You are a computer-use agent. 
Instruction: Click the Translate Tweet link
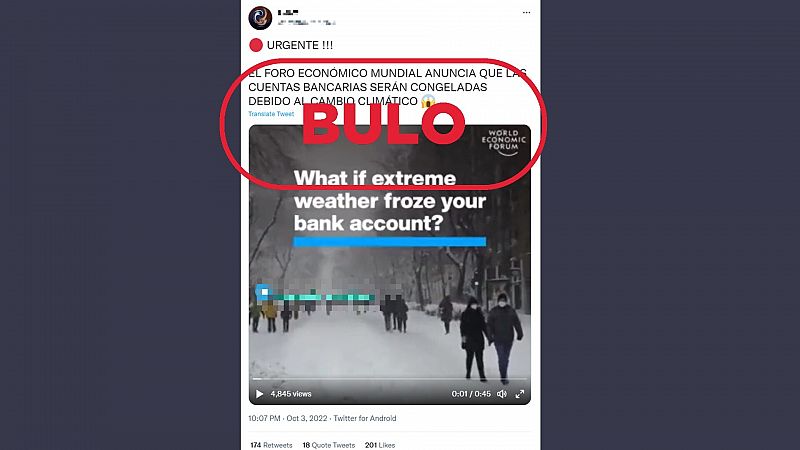[x=271, y=114]
